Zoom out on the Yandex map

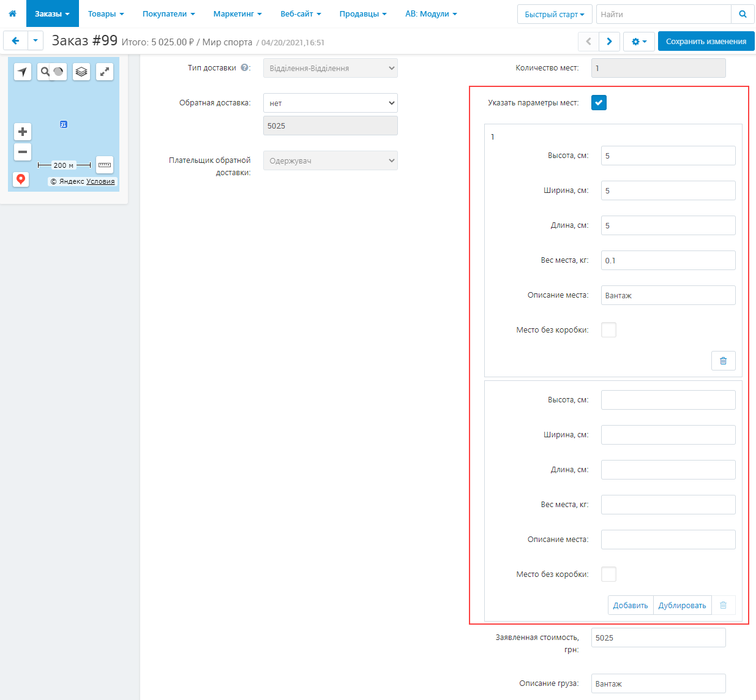pyautogui.click(x=23, y=152)
